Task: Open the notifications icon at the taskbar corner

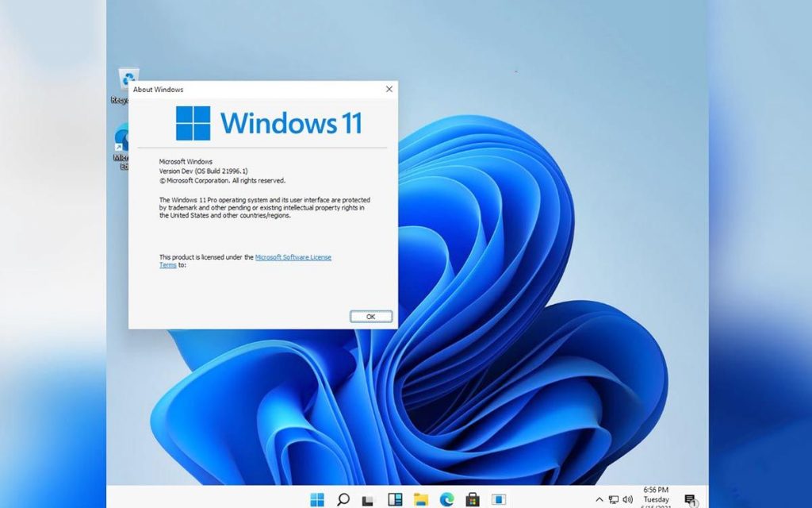Action: 691,500
